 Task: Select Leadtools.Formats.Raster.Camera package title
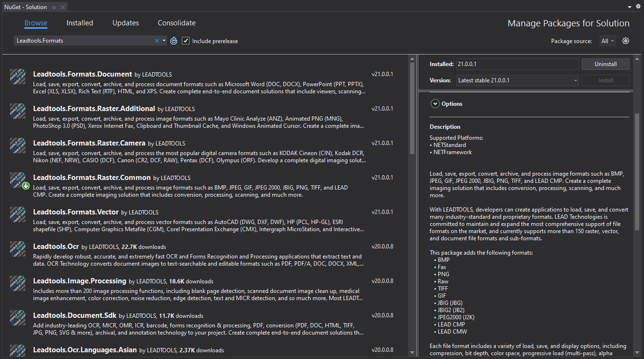[89, 143]
